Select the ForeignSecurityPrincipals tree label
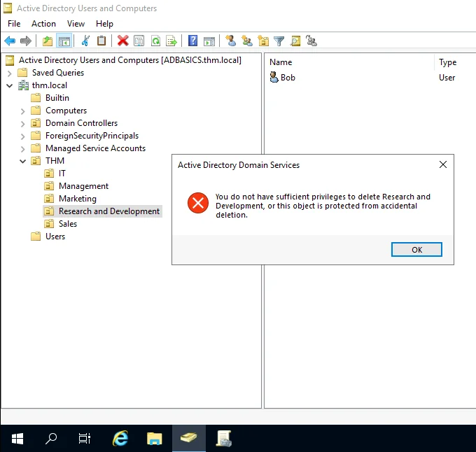The height and width of the screenshot is (452, 476). 92,136
